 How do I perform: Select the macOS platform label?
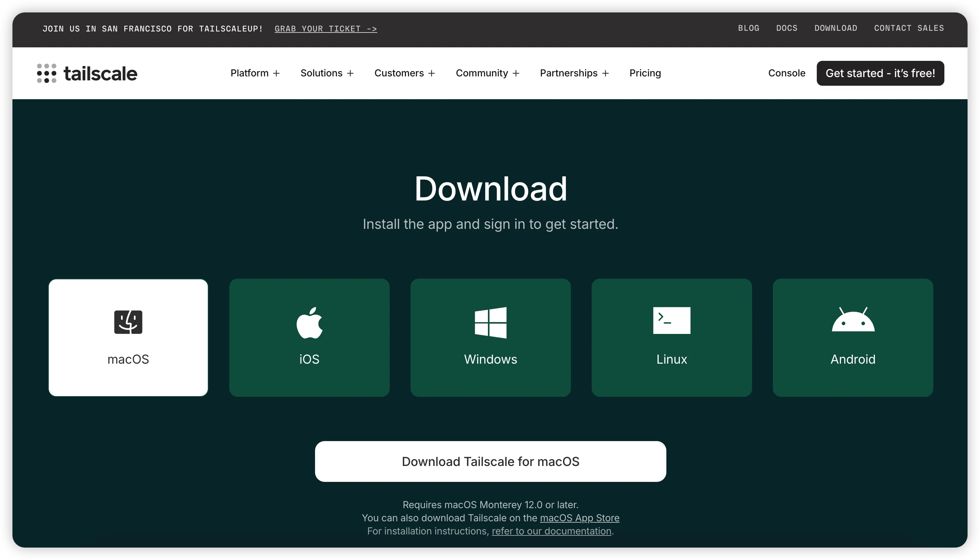[x=128, y=359]
